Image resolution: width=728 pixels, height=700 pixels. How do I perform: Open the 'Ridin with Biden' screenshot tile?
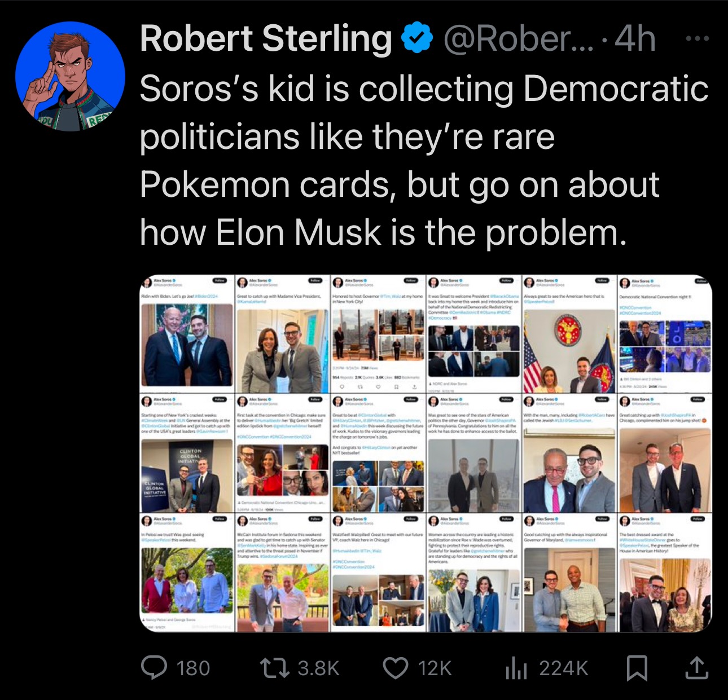(186, 334)
